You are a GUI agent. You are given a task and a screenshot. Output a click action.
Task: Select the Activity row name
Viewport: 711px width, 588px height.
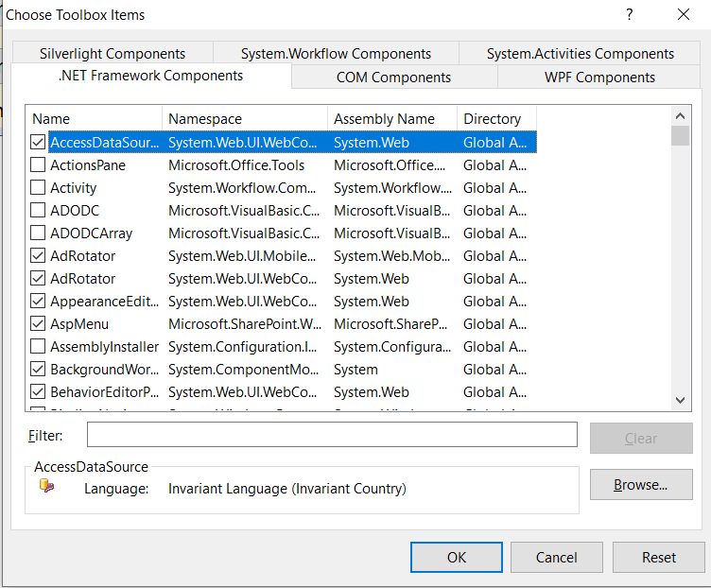(x=74, y=188)
